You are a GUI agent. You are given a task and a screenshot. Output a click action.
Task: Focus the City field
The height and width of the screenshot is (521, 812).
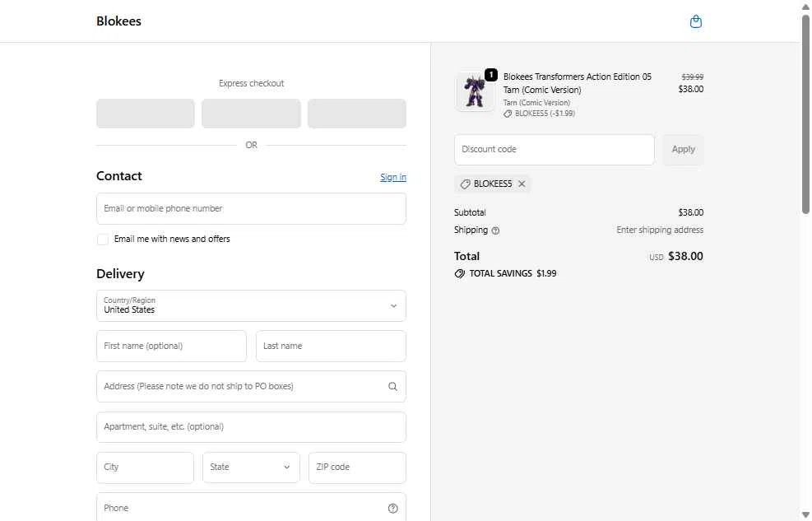[x=145, y=468]
